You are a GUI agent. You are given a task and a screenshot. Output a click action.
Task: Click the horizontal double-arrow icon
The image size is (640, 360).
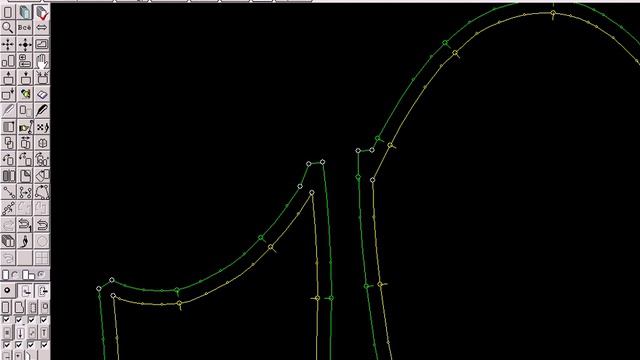(42, 28)
